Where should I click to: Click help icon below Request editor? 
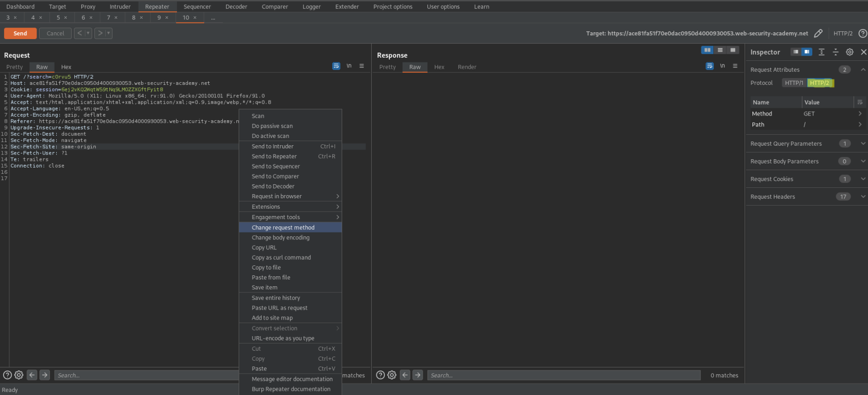[7, 375]
